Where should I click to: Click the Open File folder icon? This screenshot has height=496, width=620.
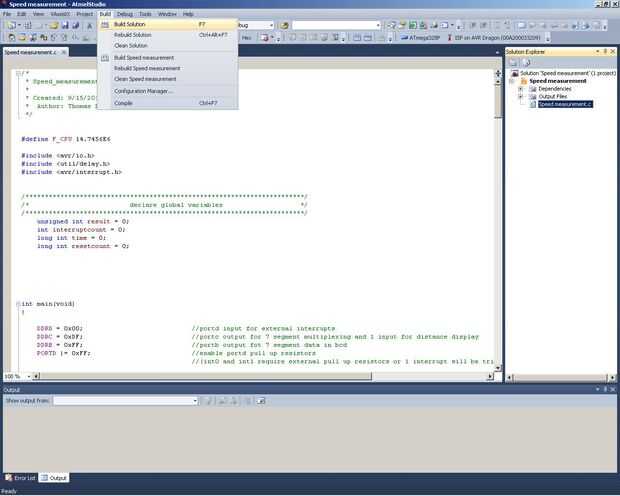[54, 25]
